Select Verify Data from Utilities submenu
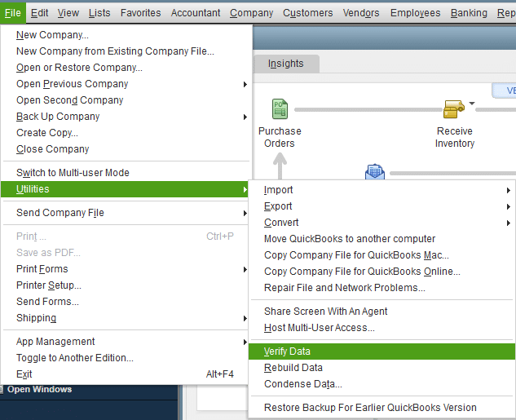This screenshot has width=516, height=420. click(x=287, y=351)
